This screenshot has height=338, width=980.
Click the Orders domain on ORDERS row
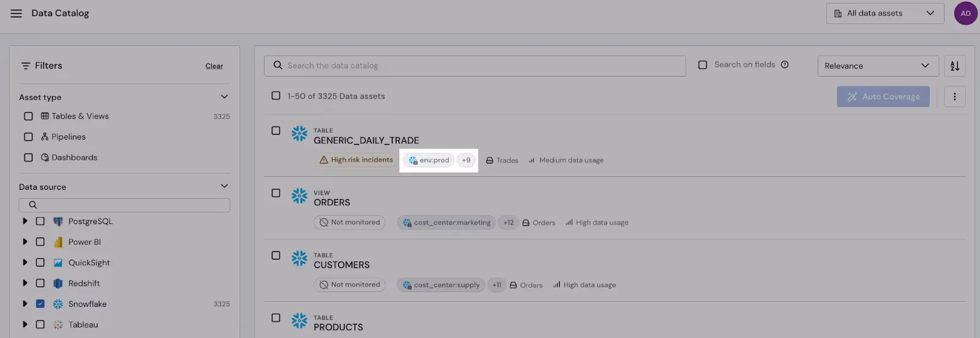click(x=538, y=223)
